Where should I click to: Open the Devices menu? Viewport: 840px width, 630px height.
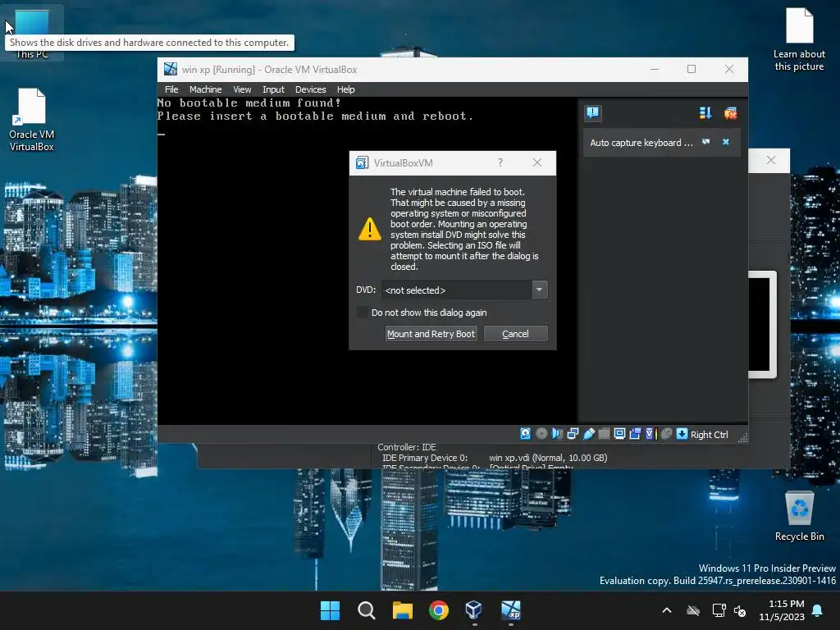click(310, 89)
